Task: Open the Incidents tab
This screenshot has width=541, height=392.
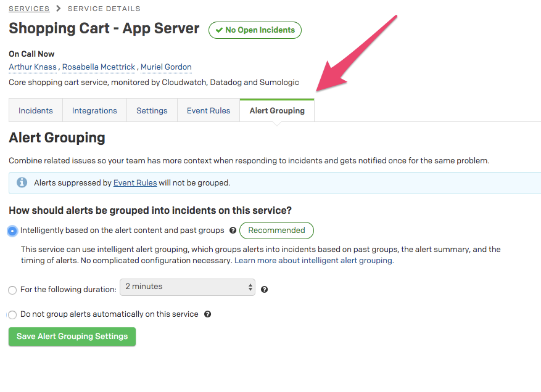Action: click(x=36, y=111)
